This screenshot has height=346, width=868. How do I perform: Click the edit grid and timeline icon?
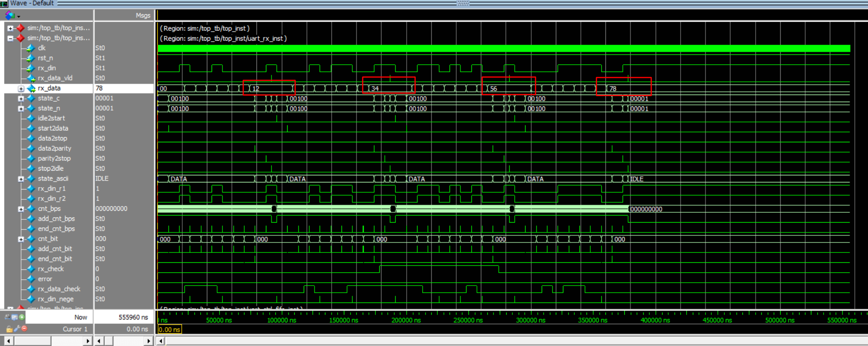tap(15, 317)
